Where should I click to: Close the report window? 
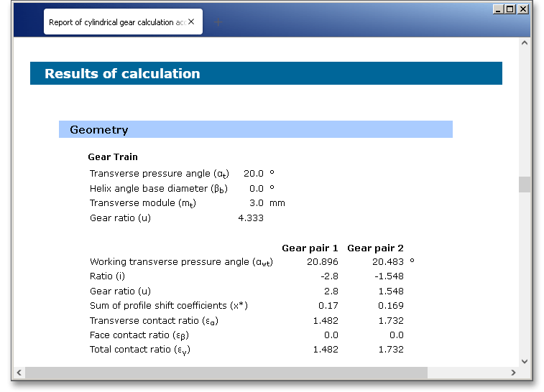click(x=522, y=9)
